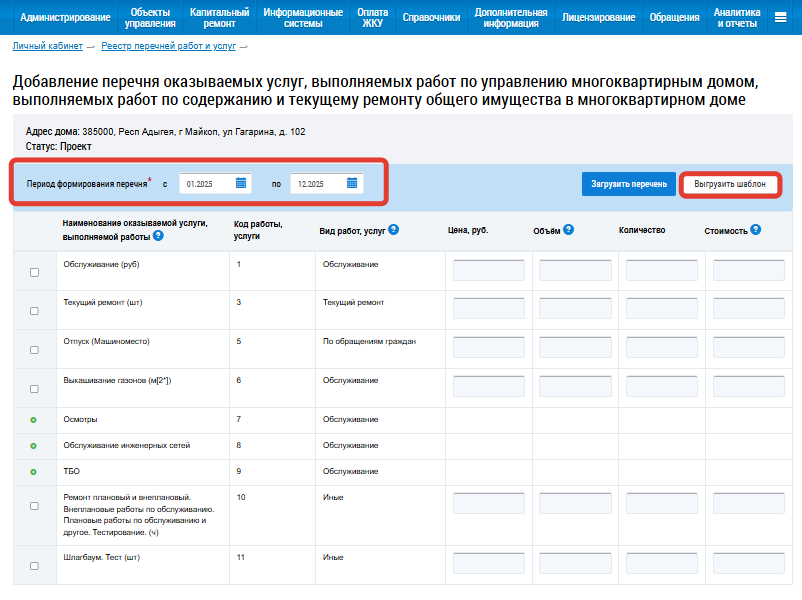Click help icon next to Объём header
The width and height of the screenshot is (802, 600).
pyautogui.click(x=568, y=229)
